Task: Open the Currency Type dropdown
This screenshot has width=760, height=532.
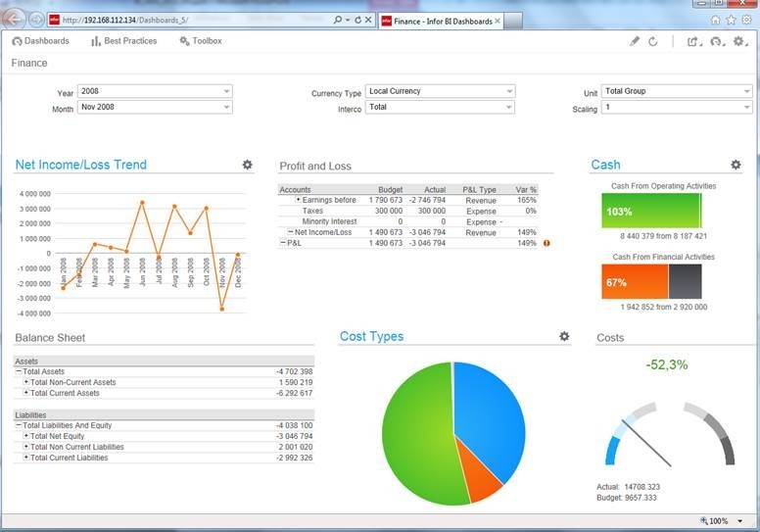Action: point(440,91)
